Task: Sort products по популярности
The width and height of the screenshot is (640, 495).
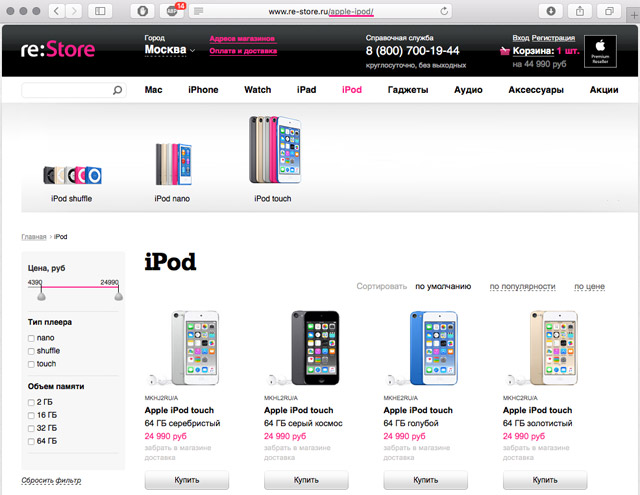Action: click(522, 286)
